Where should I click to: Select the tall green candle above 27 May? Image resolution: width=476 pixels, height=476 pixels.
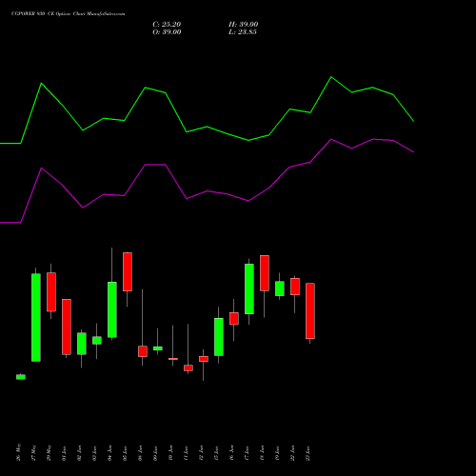point(36,317)
